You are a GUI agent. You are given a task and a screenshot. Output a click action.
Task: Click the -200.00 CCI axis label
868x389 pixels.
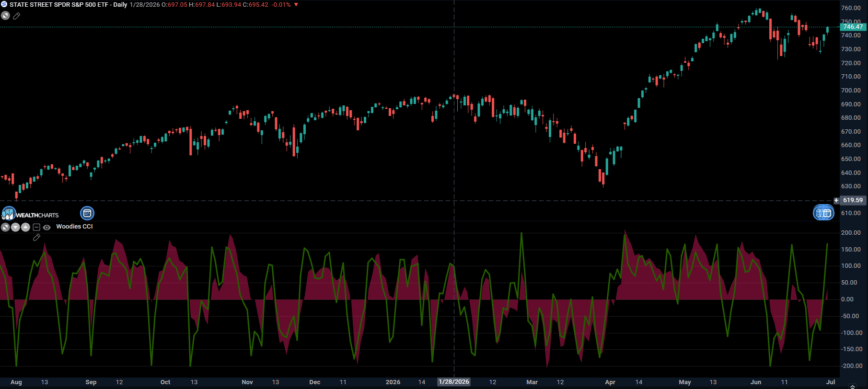[x=852, y=366]
